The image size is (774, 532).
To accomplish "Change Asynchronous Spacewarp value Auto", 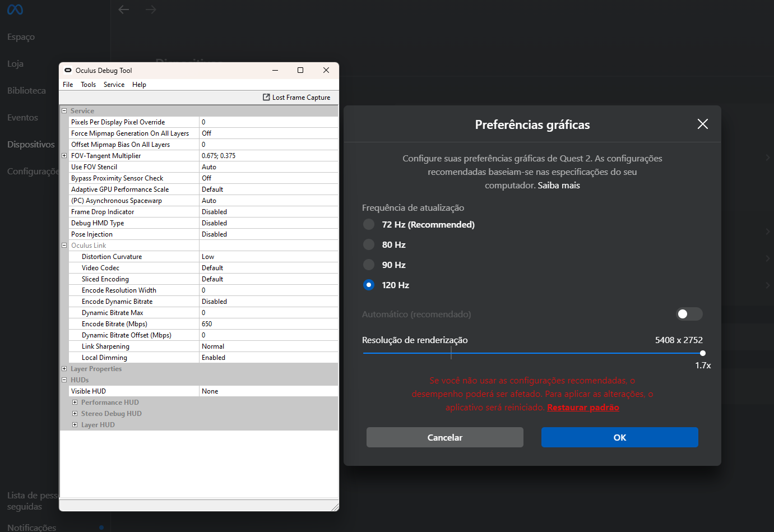I will click(x=268, y=201).
